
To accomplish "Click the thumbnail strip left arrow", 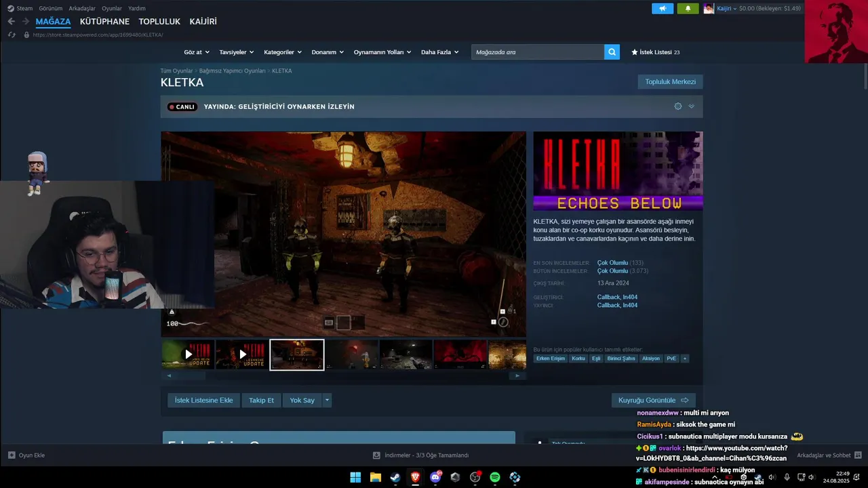I will click(169, 375).
